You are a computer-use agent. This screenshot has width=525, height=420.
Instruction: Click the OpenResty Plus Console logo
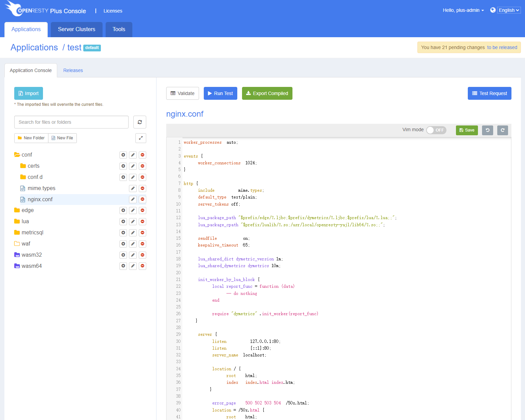[x=45, y=9]
